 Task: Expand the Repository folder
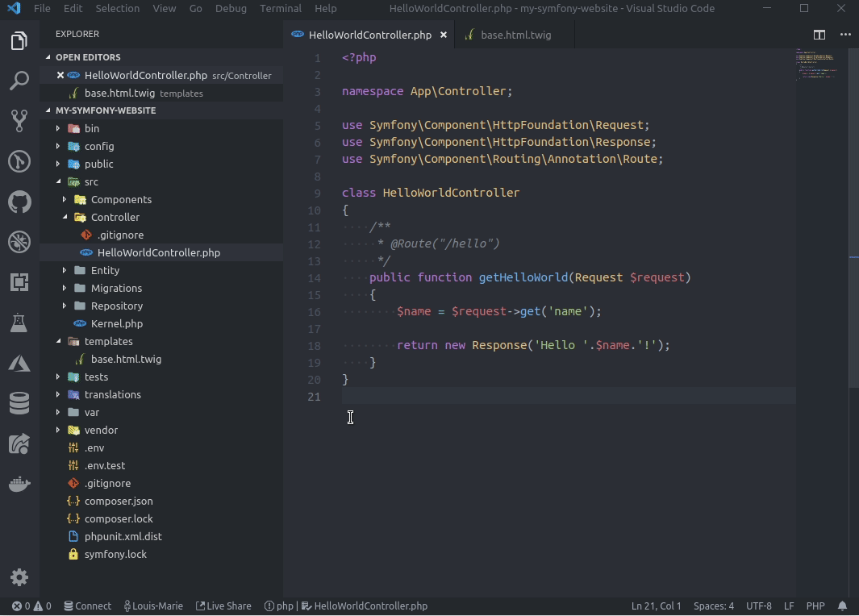(x=64, y=306)
